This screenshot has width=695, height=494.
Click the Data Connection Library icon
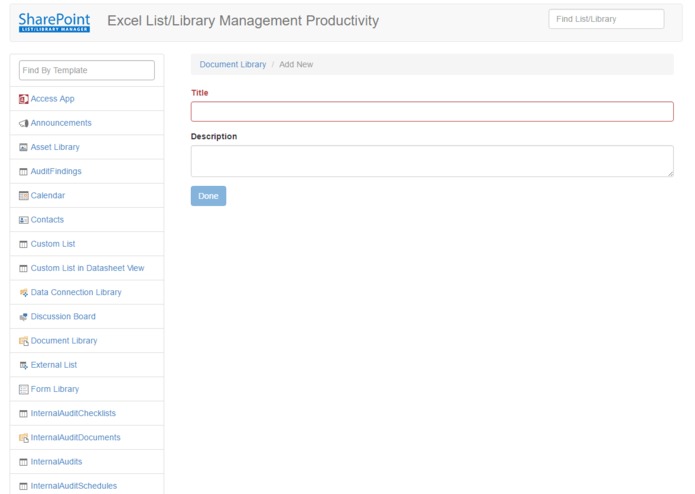(23, 292)
